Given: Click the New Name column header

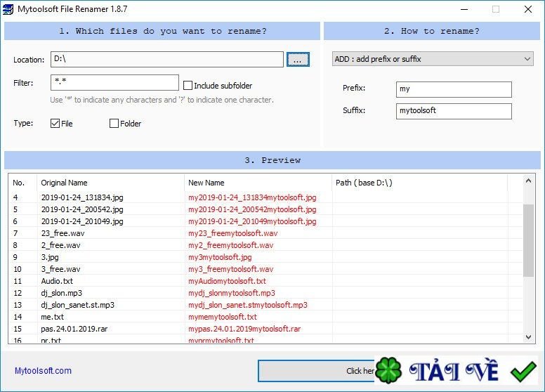Looking at the screenshot, I should [258, 183].
